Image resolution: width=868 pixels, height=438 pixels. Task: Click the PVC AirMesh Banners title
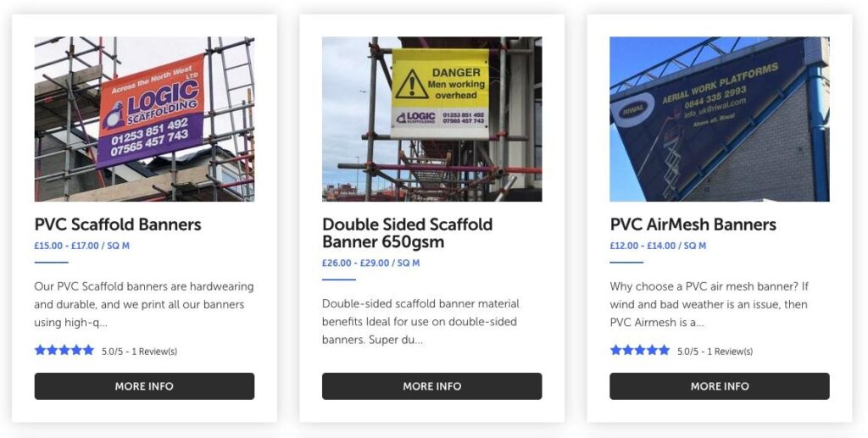click(x=693, y=225)
